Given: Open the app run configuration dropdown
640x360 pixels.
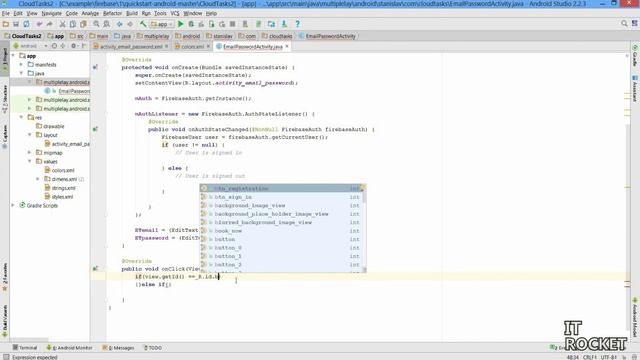Looking at the screenshot, I should 162,24.
